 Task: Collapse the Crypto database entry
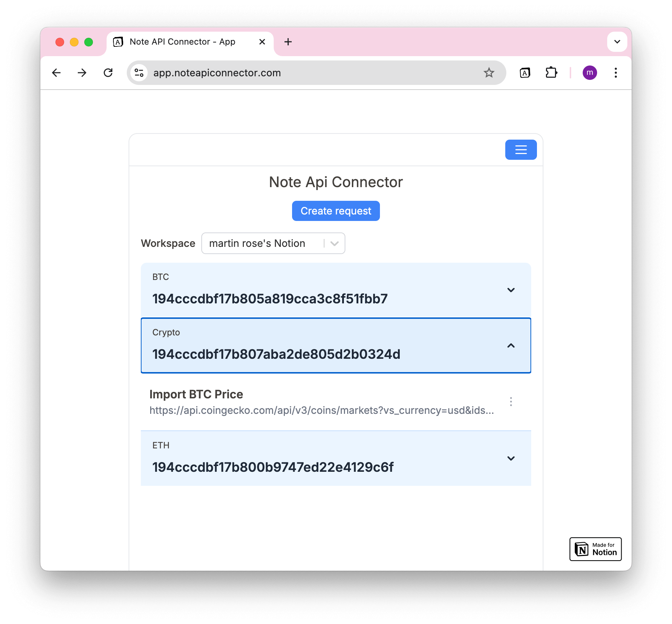pyautogui.click(x=511, y=346)
